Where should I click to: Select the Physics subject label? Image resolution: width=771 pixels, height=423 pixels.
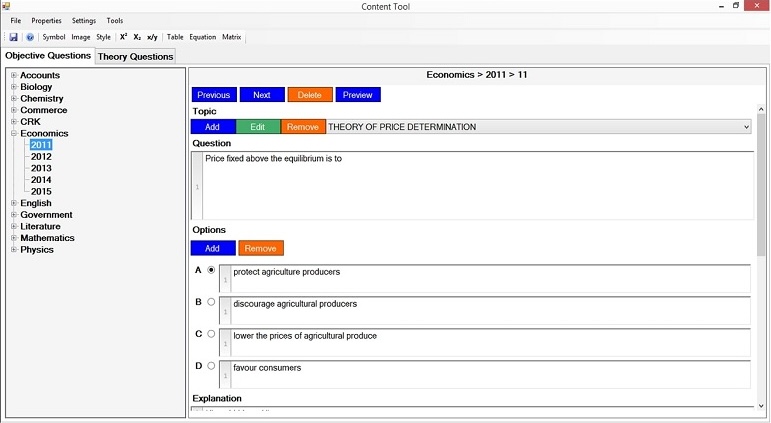point(37,249)
